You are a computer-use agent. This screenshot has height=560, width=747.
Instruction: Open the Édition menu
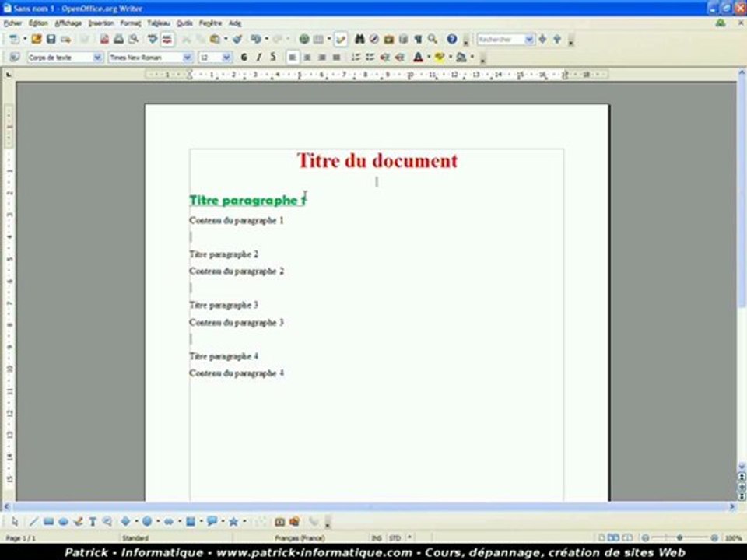tap(38, 23)
